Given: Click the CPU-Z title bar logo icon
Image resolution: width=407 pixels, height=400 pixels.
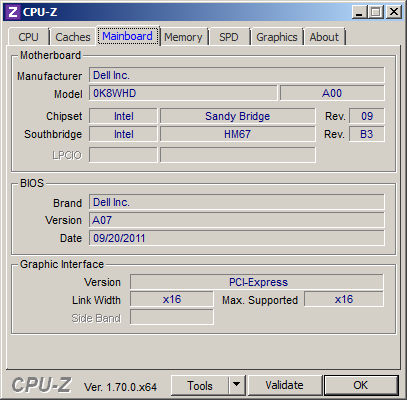Looking at the screenshot, I should [12, 12].
